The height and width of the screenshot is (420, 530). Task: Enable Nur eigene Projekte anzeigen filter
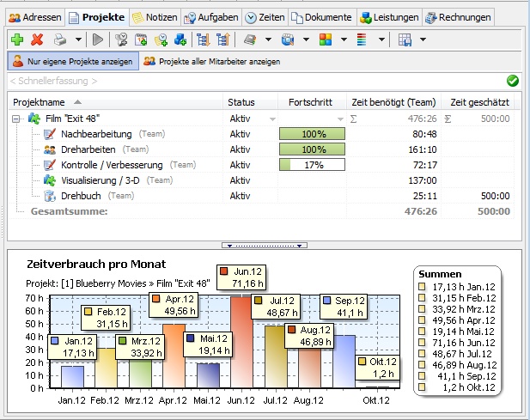click(x=73, y=61)
